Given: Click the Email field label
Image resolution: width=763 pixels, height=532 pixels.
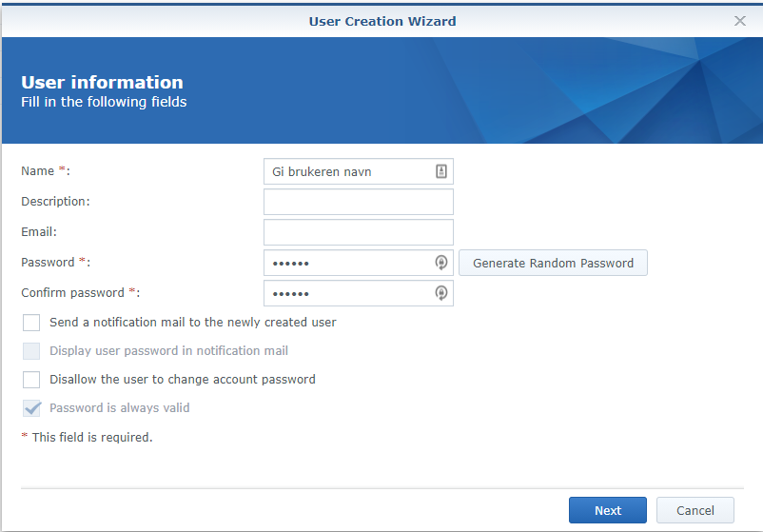Looking at the screenshot, I should [x=39, y=232].
